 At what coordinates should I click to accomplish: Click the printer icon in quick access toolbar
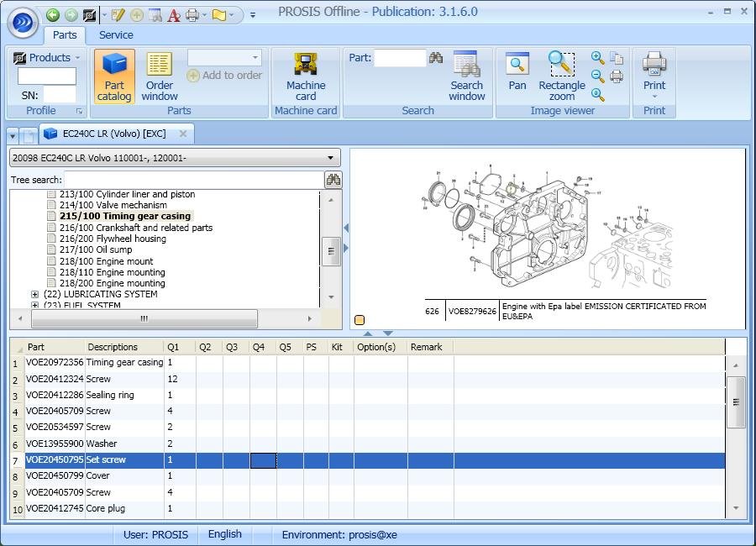coord(192,15)
